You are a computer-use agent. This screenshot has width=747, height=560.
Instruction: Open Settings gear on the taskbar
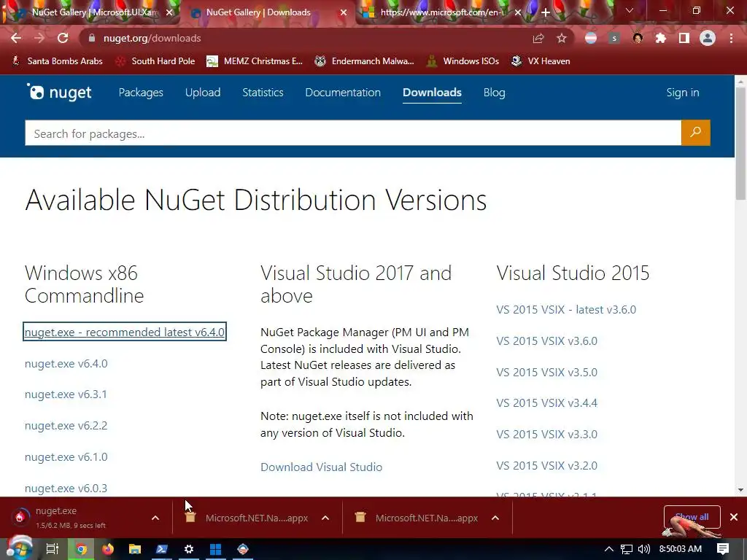tap(189, 549)
